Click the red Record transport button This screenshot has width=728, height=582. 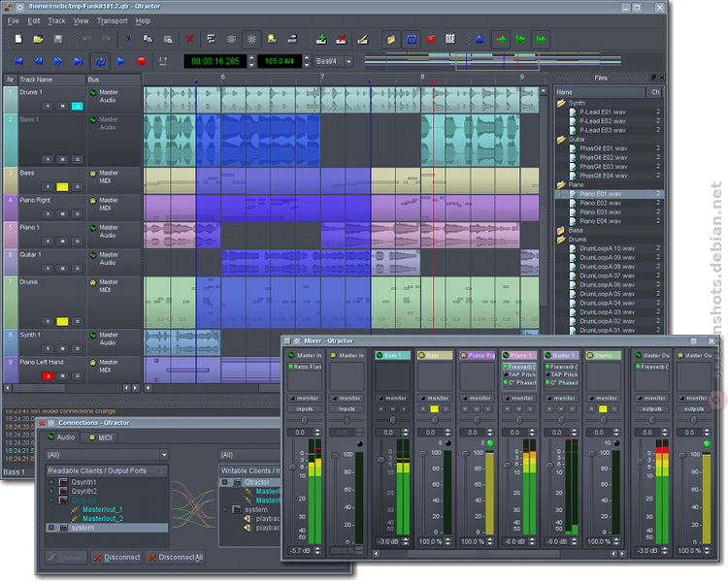142,61
